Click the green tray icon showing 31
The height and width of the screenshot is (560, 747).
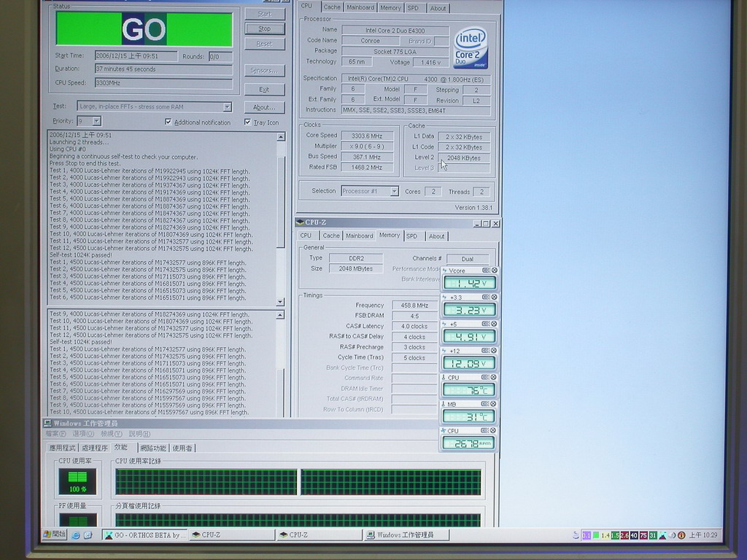point(653,535)
